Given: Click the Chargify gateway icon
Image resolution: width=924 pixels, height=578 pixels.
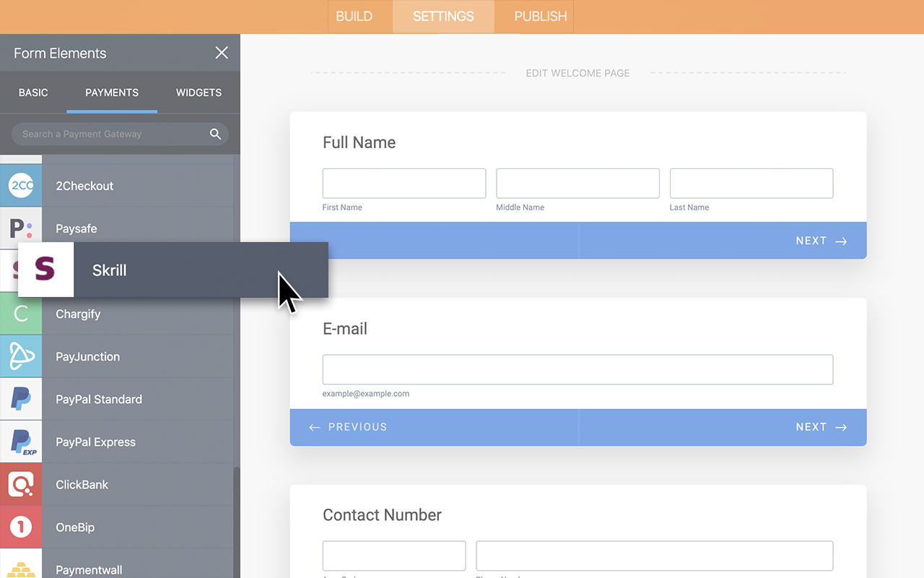Looking at the screenshot, I should point(21,314).
